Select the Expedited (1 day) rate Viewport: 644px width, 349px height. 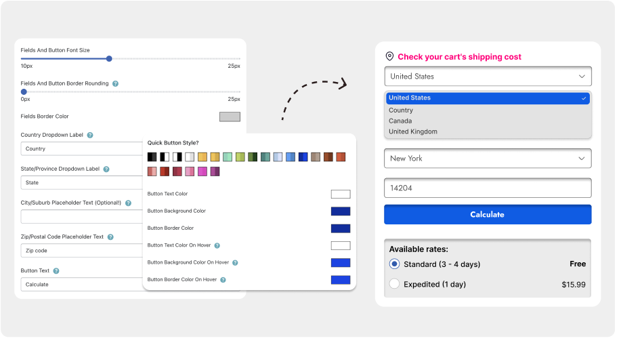394,284
